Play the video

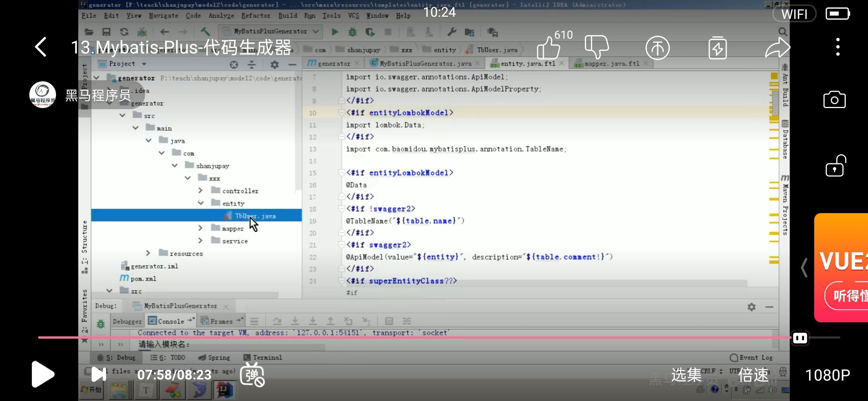coord(43,374)
